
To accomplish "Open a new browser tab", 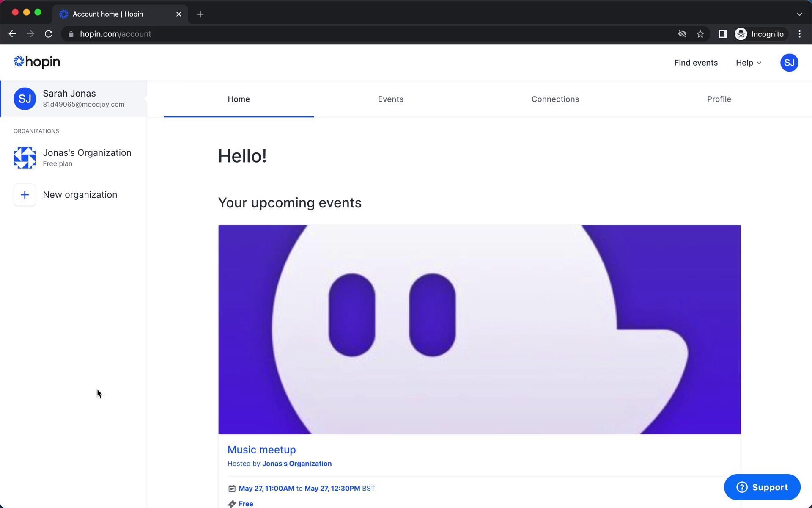I will (x=200, y=14).
